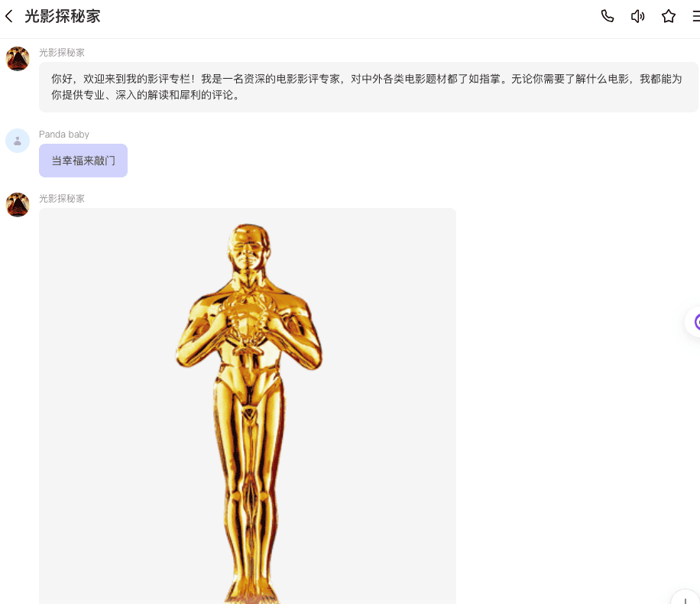Viewport: 700px width, 604px height.
Task: Click the purple floating icon on right edge
Action: pyautogui.click(x=694, y=323)
